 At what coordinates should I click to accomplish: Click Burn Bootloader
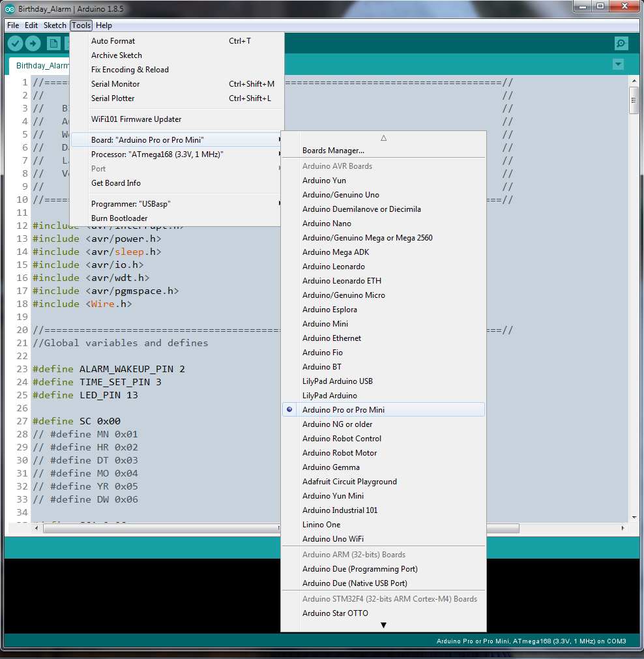pyautogui.click(x=119, y=218)
